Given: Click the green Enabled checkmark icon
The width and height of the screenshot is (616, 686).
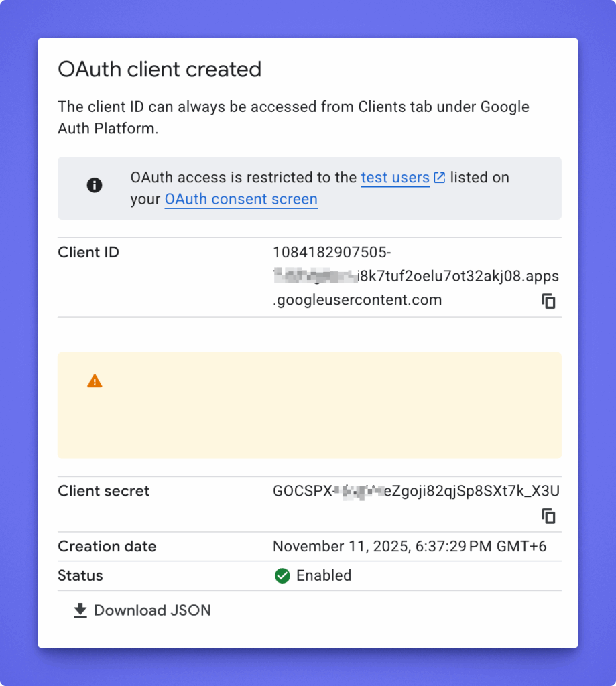Looking at the screenshot, I should tap(282, 575).
